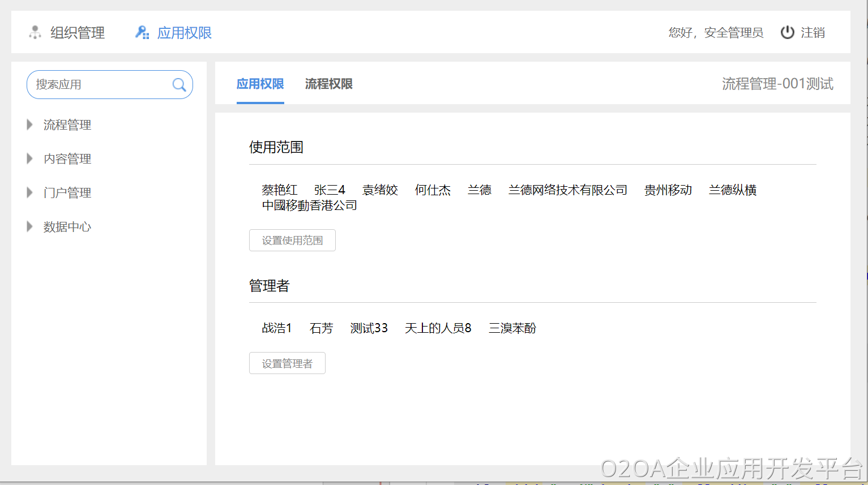
Task: Select 数据中心 in the application list
Action: tap(67, 226)
